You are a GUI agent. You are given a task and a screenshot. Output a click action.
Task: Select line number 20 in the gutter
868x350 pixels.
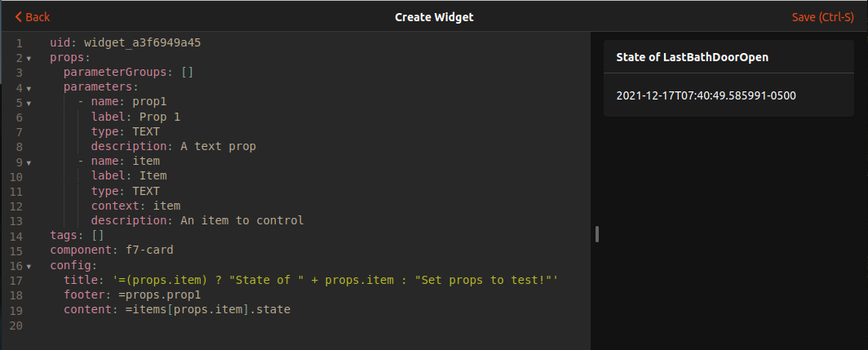point(18,326)
